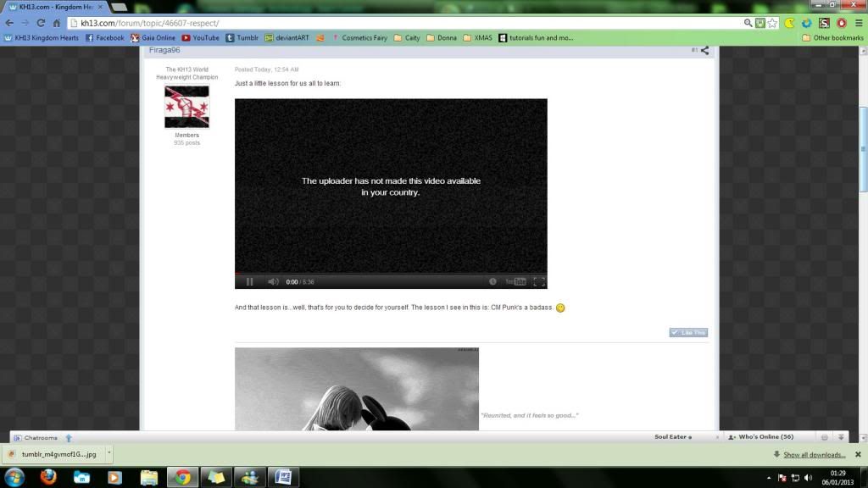This screenshot has width=868, height=488.
Task: Click the video progress bar
Action: [x=391, y=274]
